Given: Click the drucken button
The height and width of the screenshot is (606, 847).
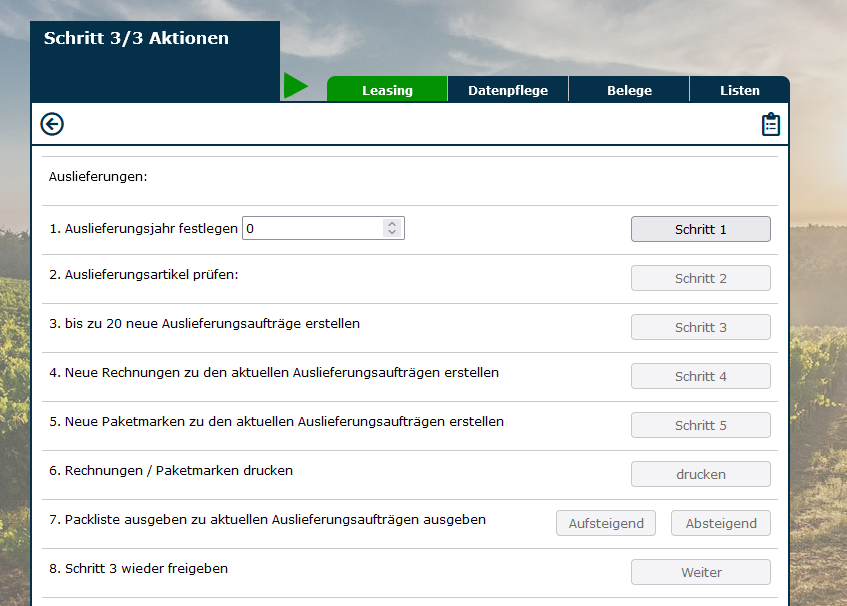Looking at the screenshot, I should [700, 474].
